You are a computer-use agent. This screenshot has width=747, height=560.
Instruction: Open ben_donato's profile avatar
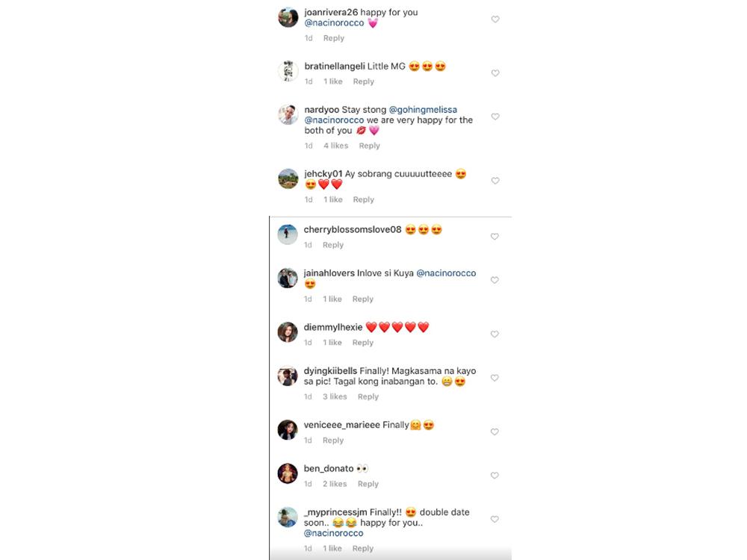[288, 473]
